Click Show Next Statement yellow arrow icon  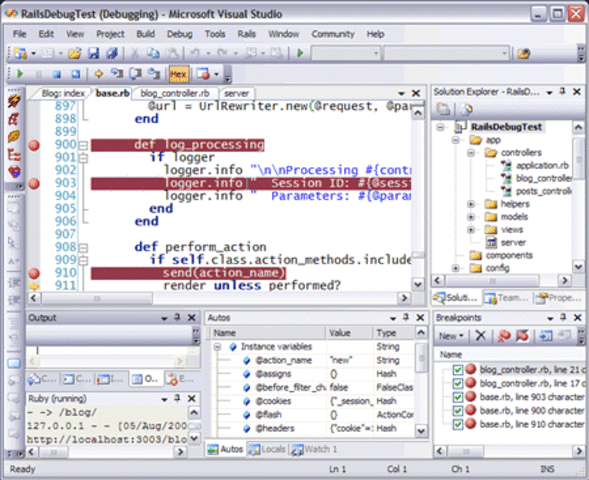[x=99, y=74]
